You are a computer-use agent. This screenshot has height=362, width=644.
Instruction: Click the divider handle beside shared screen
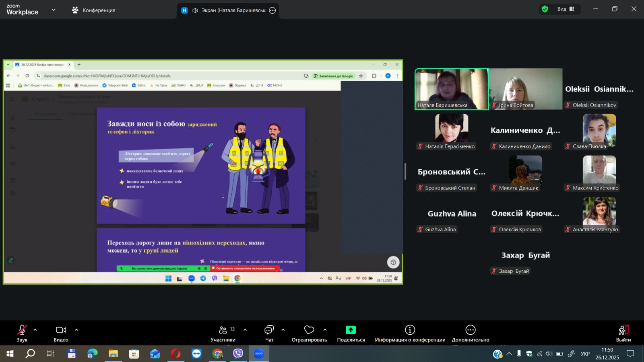click(x=405, y=171)
